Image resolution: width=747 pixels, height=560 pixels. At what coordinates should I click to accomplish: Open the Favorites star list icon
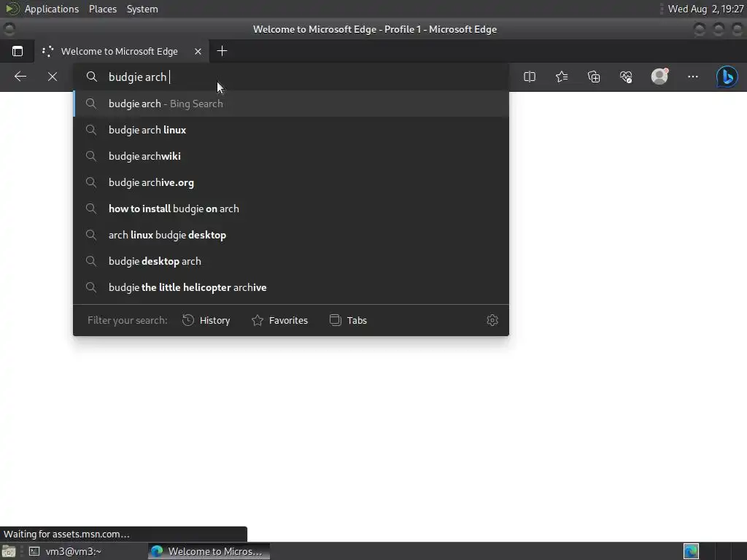pyautogui.click(x=562, y=77)
